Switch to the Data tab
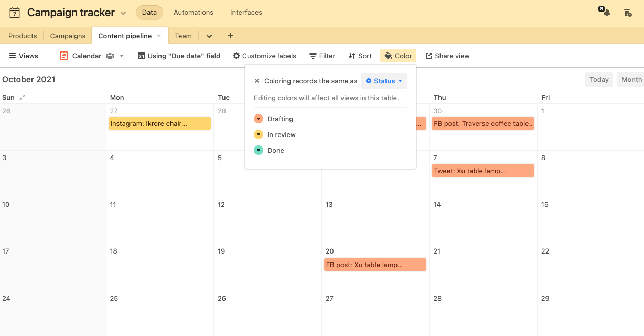 pyautogui.click(x=149, y=13)
